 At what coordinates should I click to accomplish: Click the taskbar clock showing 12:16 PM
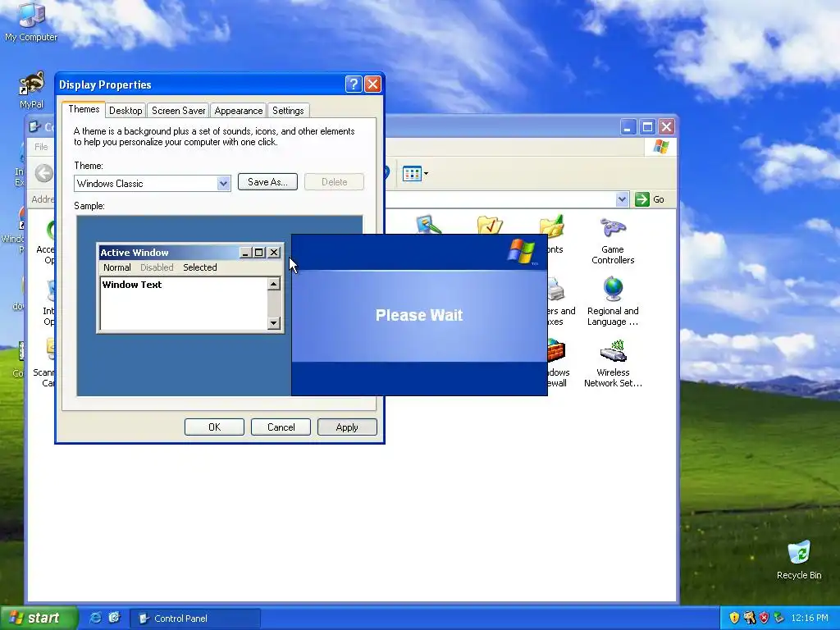810,618
